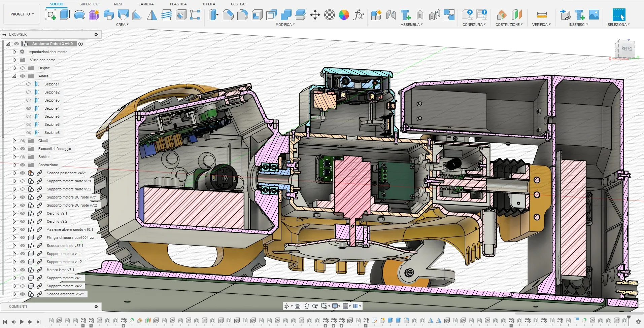Image resolution: width=644 pixels, height=328 pixels.
Task: Select the Revolve tool
Action: click(x=79, y=15)
